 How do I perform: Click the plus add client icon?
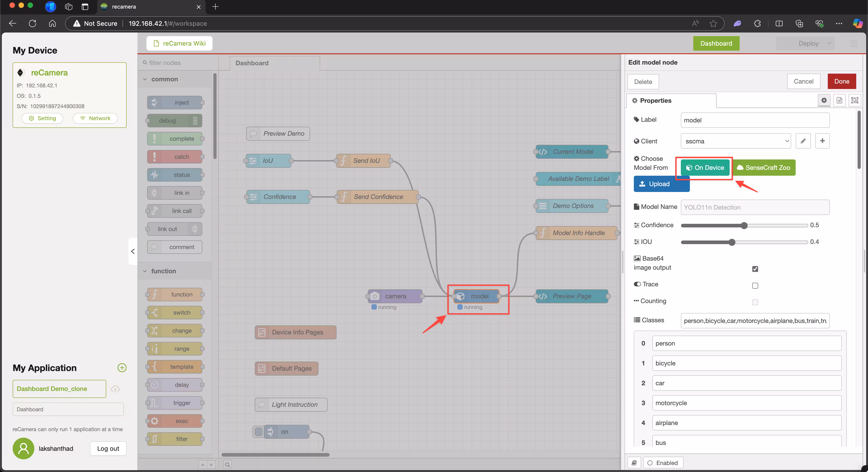click(x=822, y=141)
